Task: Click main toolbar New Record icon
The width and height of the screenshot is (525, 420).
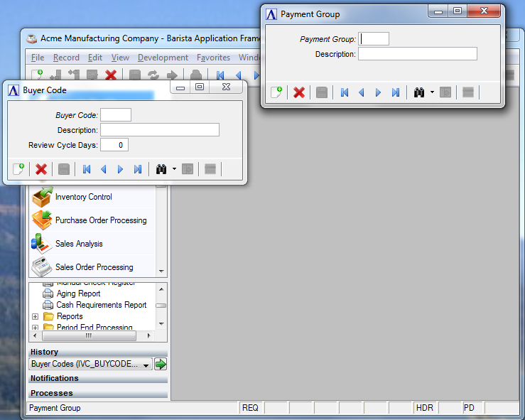Action: tap(37, 75)
